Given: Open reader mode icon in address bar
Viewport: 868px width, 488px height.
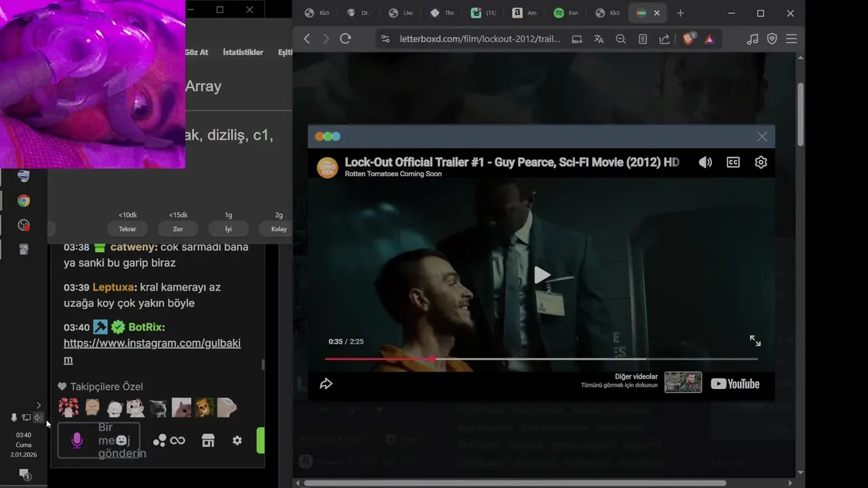Looking at the screenshot, I should point(643,39).
